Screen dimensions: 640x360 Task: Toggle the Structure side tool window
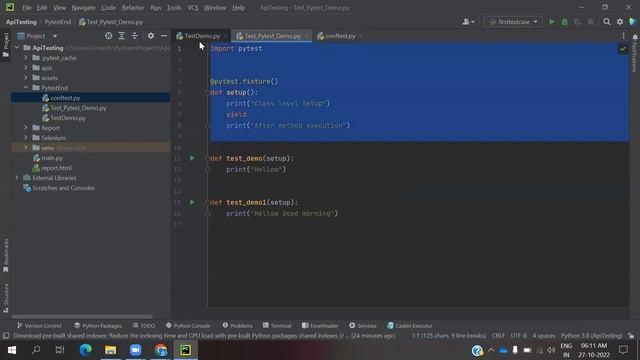6,298
